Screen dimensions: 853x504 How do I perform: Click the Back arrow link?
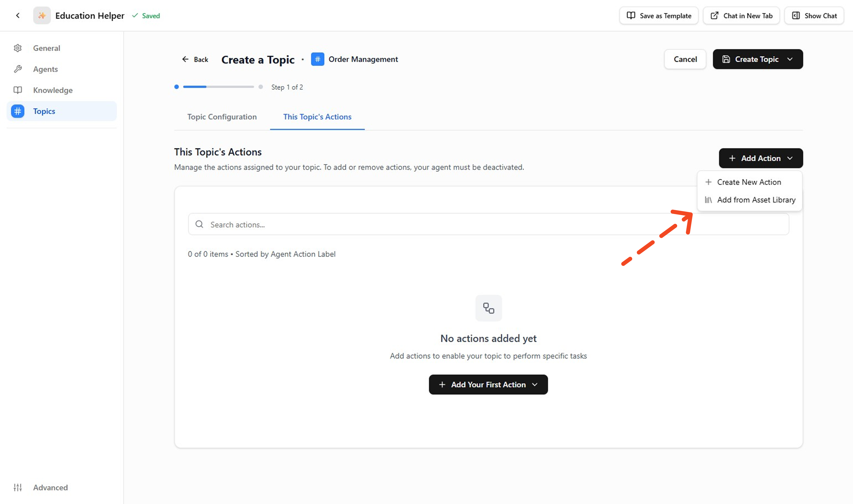(x=195, y=59)
